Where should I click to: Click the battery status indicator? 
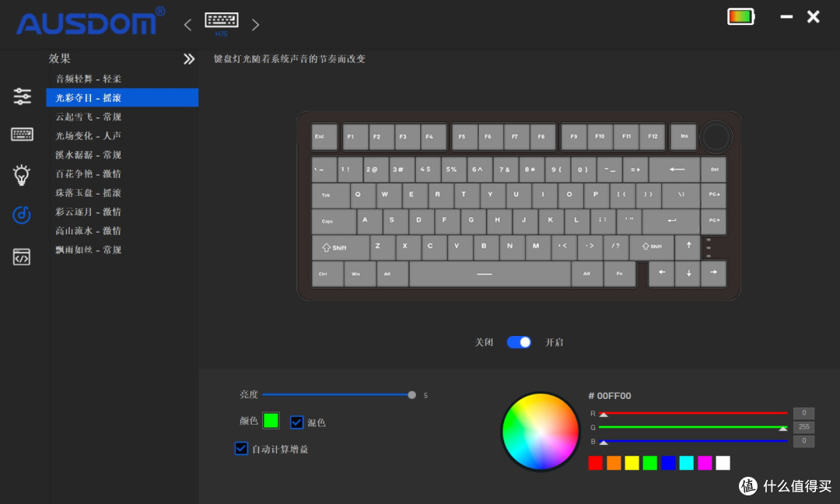(741, 16)
